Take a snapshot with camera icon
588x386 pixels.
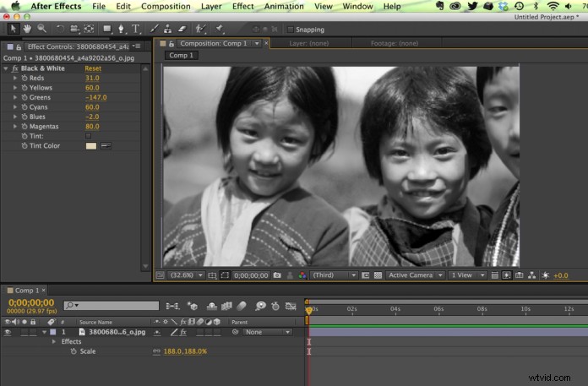[277, 275]
